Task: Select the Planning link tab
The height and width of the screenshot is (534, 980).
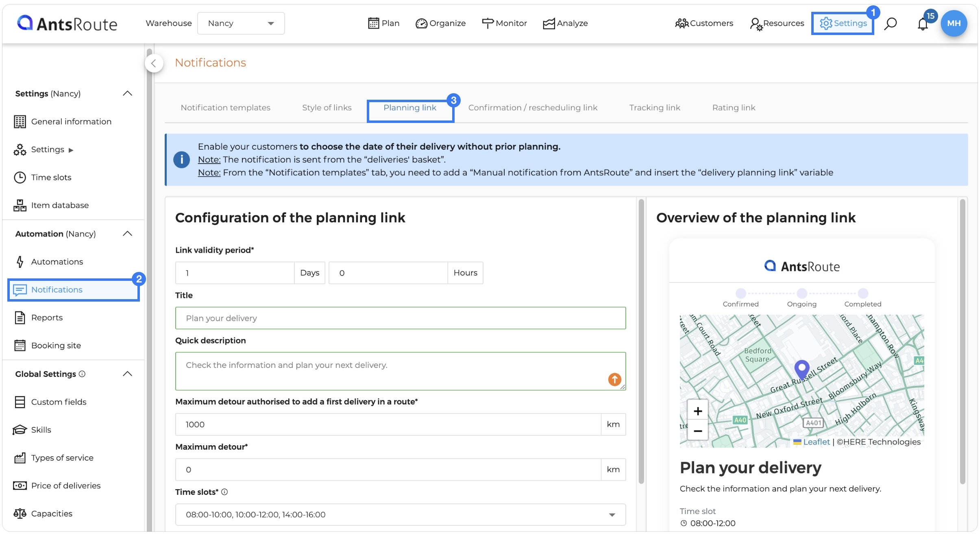Action: 410,107
